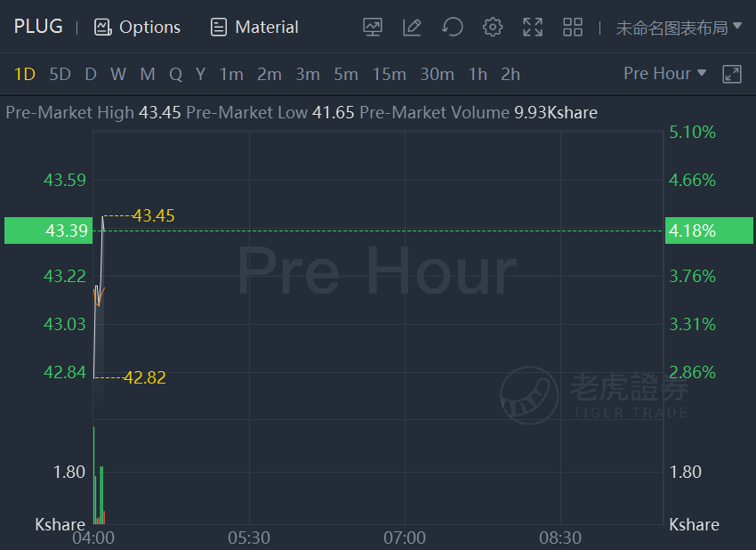Viewport: 756px width, 550px height.
Task: Open the chart indicator icon
Action: (372, 27)
